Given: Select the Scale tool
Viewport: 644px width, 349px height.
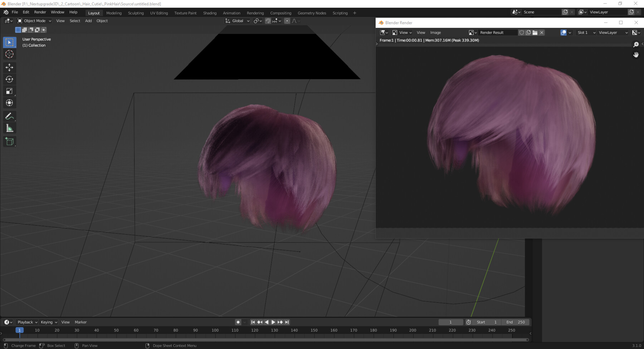Looking at the screenshot, I should click(10, 91).
